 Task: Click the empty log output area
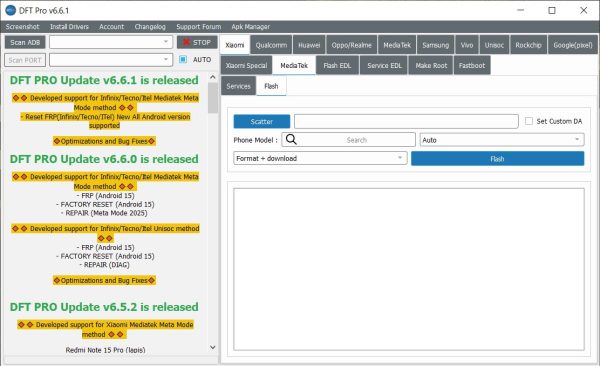click(409, 269)
